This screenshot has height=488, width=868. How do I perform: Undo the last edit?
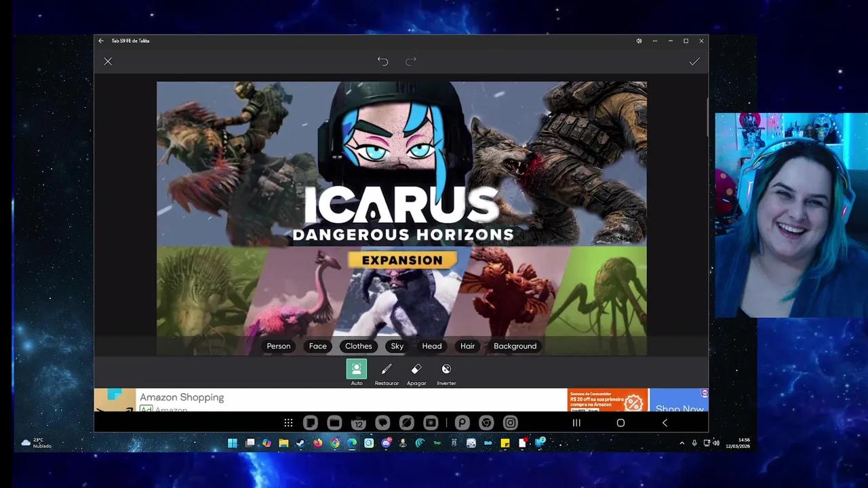pyautogui.click(x=382, y=61)
